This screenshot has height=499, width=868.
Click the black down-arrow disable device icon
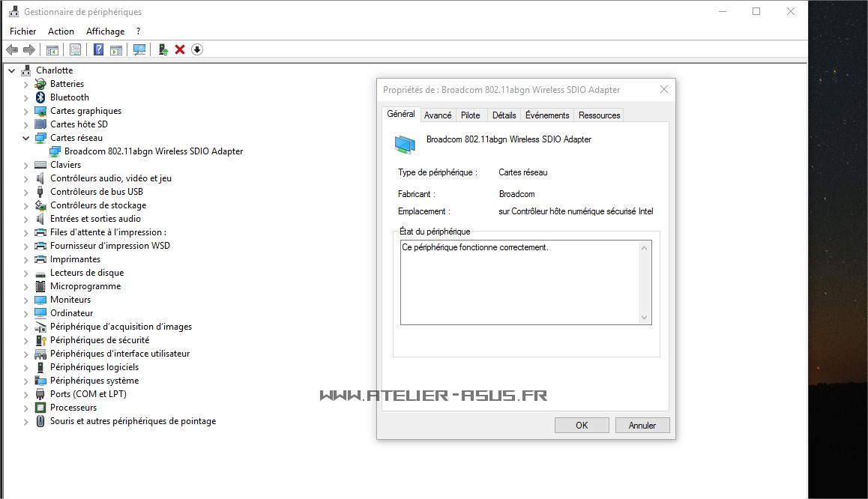point(197,49)
